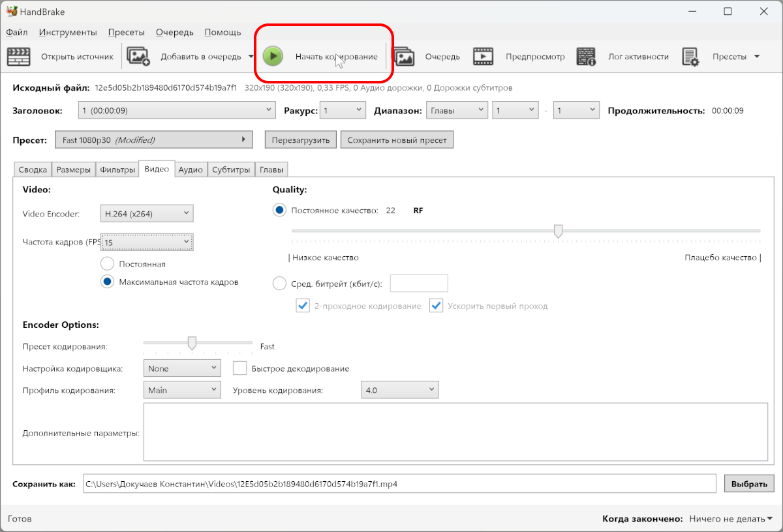783x532 pixels.
Task: Switch to the Аудио tab
Action: (191, 170)
